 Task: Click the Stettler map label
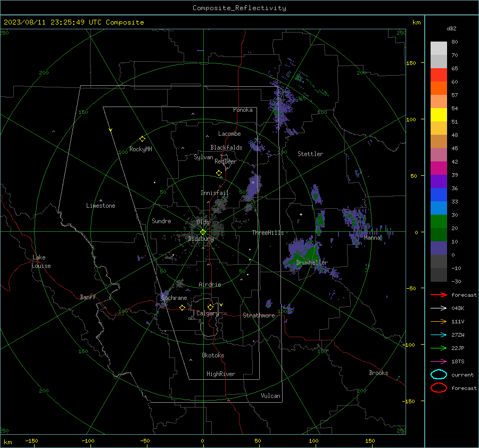[x=310, y=154]
